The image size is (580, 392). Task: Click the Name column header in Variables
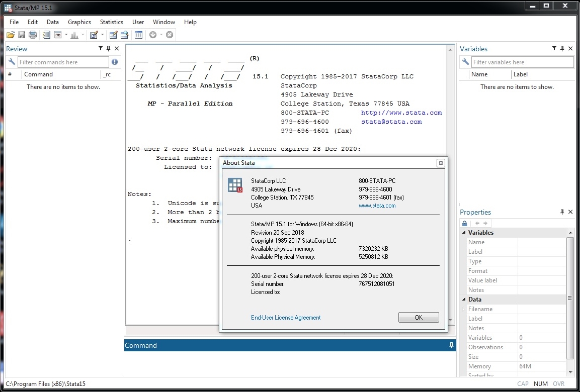point(489,74)
